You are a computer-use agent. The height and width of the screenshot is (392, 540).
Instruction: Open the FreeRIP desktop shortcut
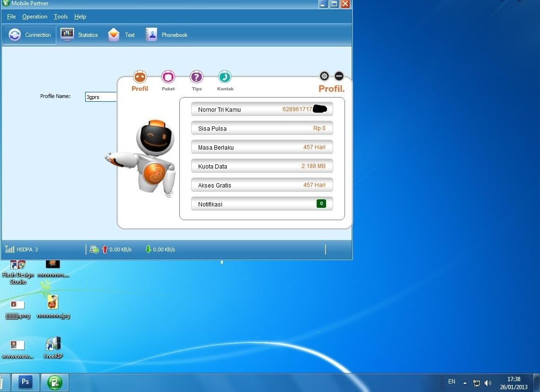coord(53,348)
